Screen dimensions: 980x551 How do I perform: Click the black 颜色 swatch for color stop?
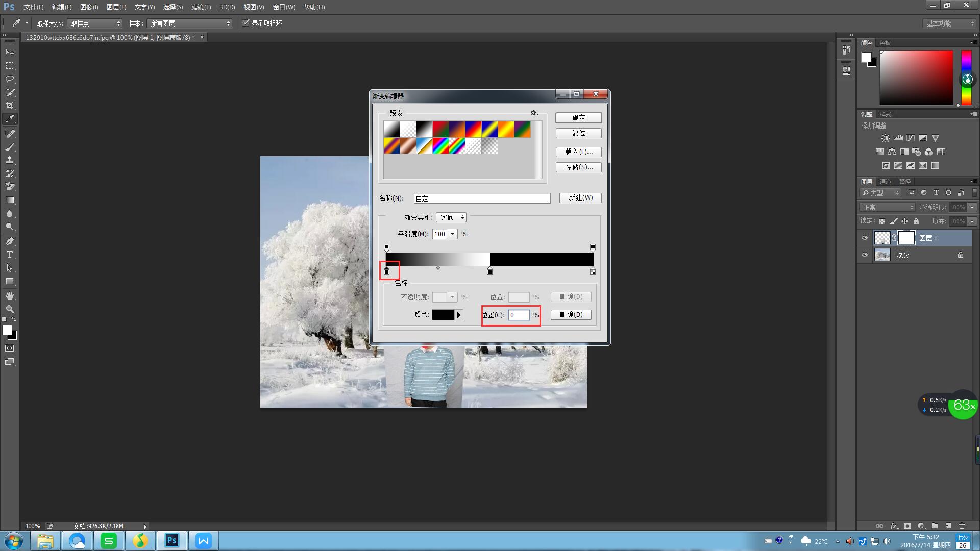pyautogui.click(x=443, y=315)
